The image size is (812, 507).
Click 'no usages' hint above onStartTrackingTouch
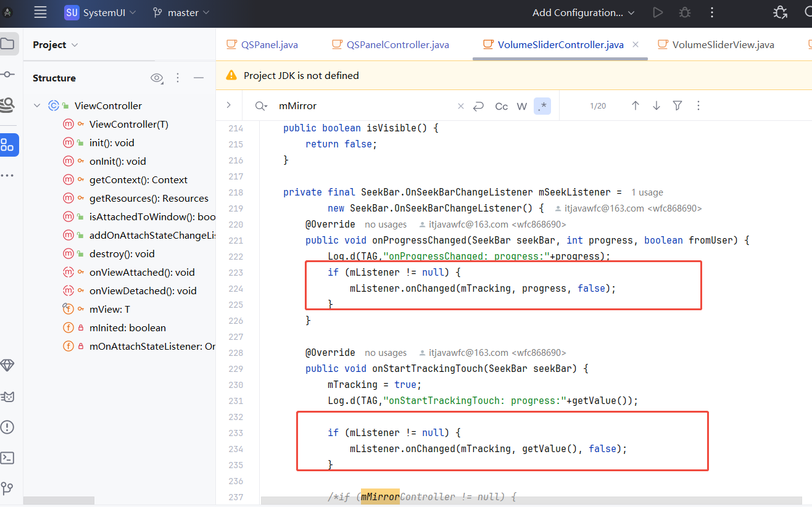point(386,353)
